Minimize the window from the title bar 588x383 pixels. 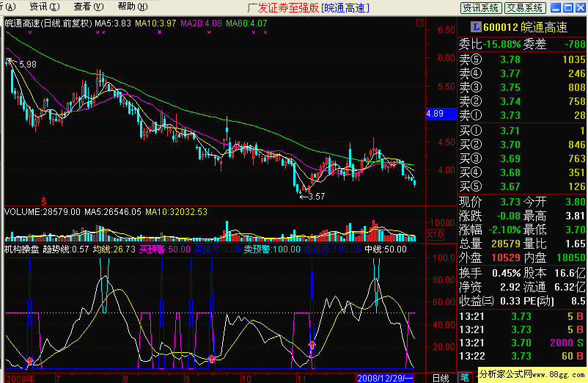coord(556,7)
